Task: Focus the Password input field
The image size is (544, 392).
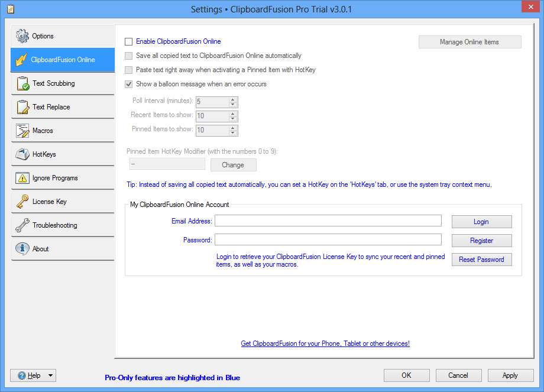Action: click(x=328, y=239)
